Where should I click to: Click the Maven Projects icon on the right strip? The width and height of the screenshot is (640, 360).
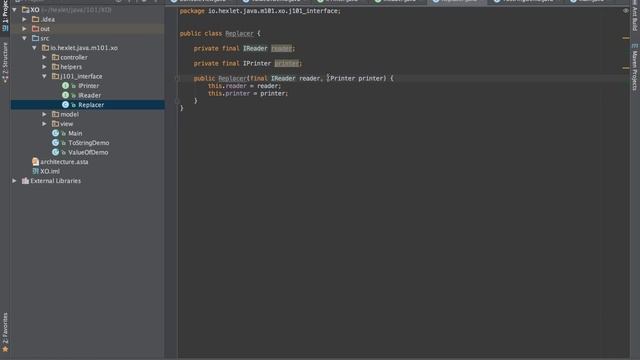coord(635,46)
